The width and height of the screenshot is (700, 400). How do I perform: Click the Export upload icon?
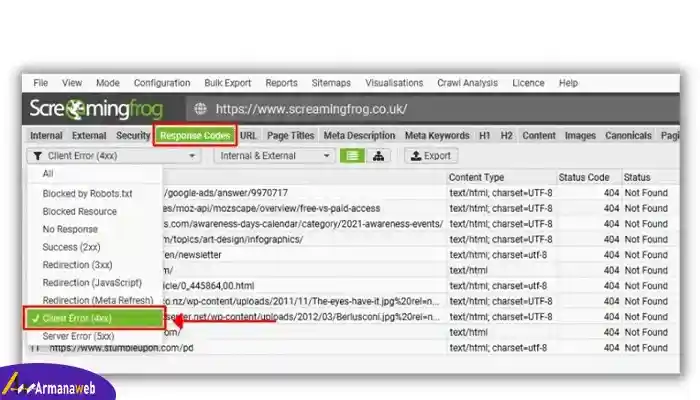pyautogui.click(x=416, y=156)
